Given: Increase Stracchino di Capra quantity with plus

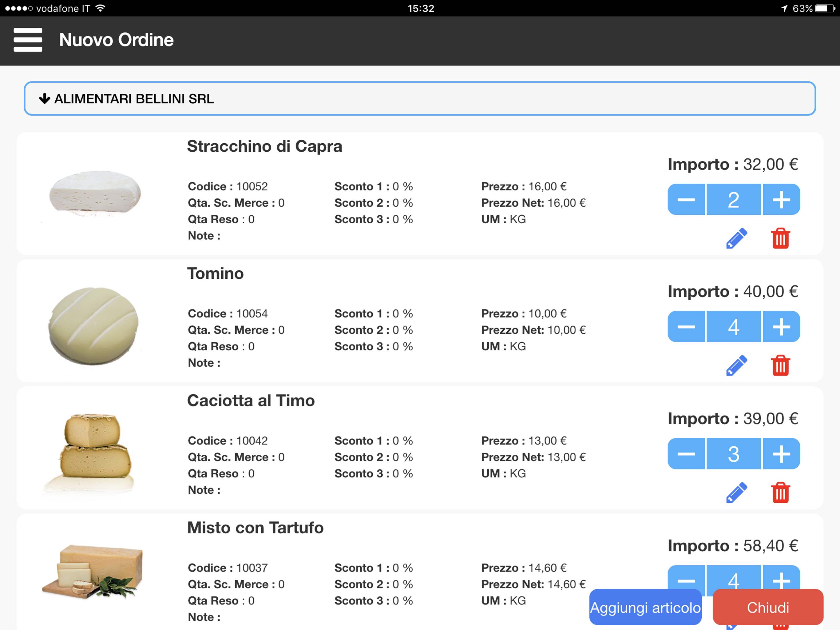Looking at the screenshot, I should click(x=781, y=199).
